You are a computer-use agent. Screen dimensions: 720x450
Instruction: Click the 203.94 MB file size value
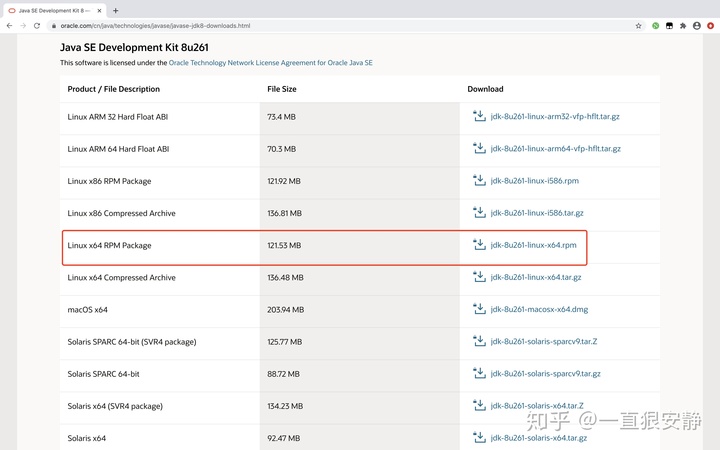(286, 309)
